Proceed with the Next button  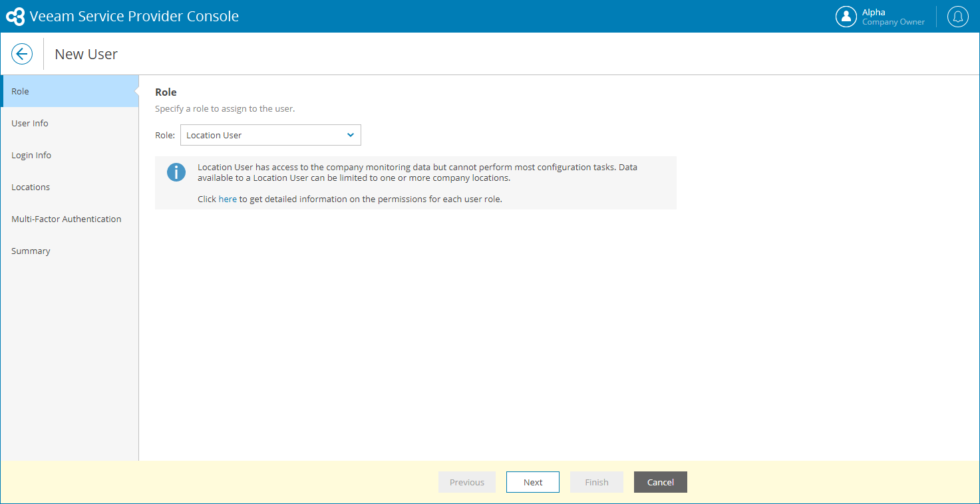(x=533, y=482)
